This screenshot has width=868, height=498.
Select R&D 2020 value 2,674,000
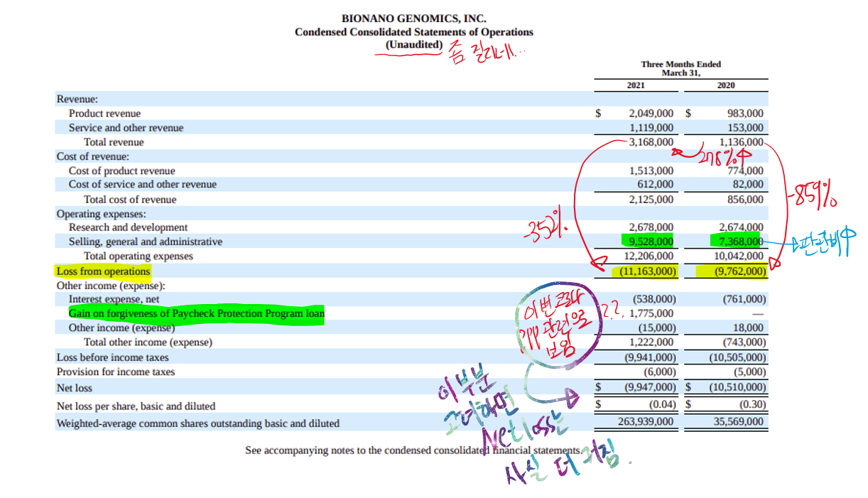tap(742, 227)
